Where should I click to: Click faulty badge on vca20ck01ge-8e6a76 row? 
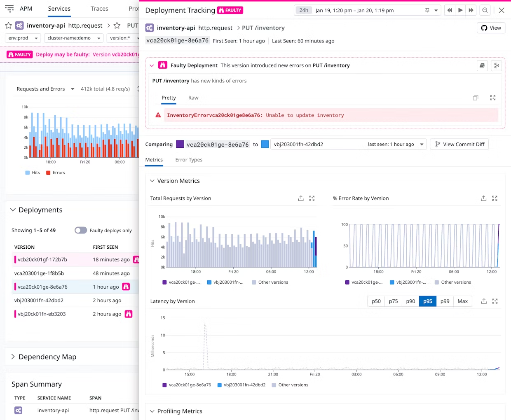pyautogui.click(x=126, y=287)
